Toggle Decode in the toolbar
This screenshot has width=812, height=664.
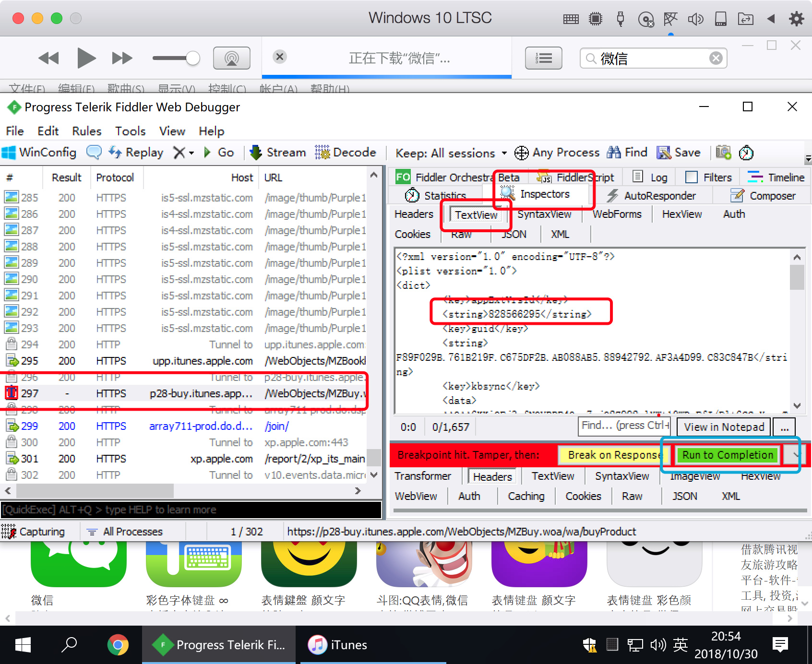pos(346,153)
